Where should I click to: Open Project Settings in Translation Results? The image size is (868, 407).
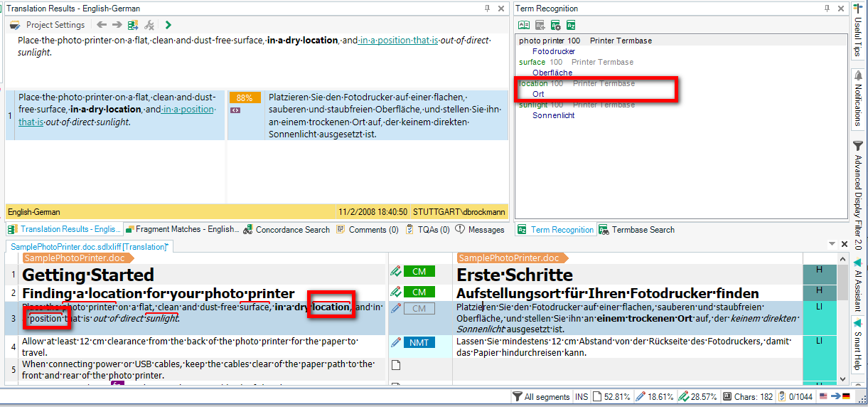[47, 25]
